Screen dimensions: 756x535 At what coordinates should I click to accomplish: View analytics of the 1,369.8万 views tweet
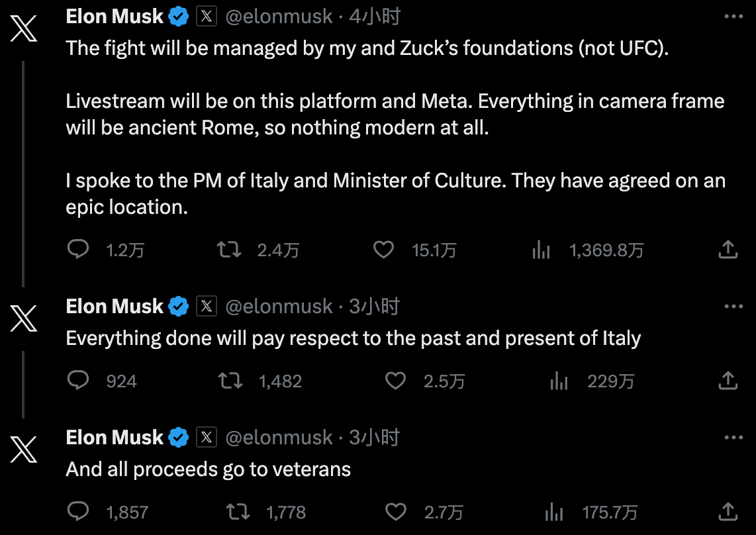542,250
